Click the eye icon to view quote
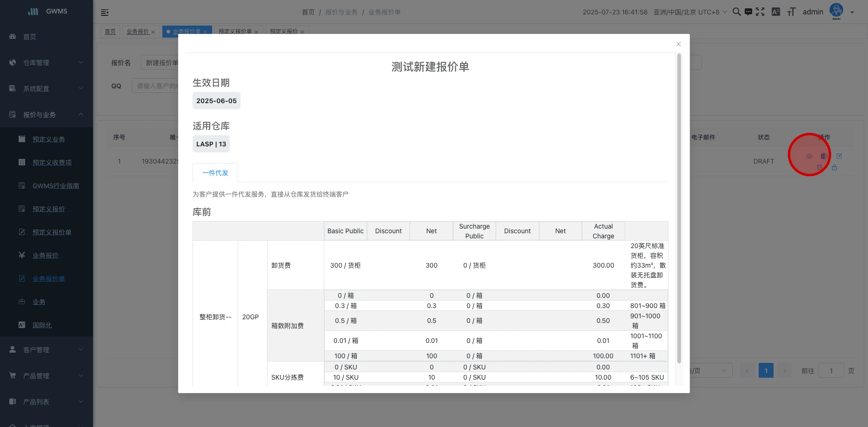 (x=809, y=156)
